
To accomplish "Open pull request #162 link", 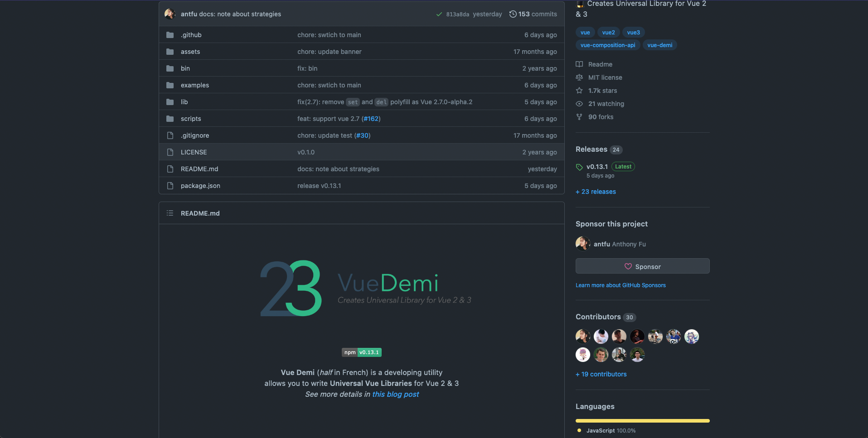I will (x=371, y=119).
